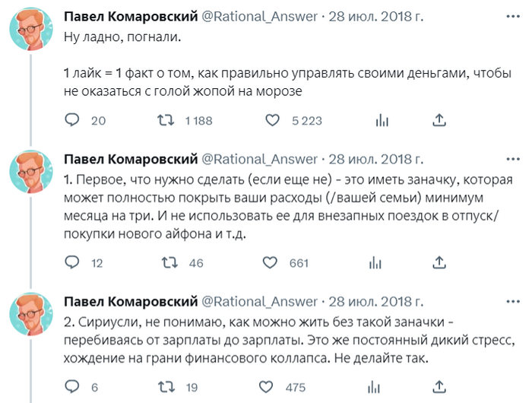This screenshot has width=532, height=403.
Task: Reply to the first tweet with 20 replies
Action: pos(72,120)
